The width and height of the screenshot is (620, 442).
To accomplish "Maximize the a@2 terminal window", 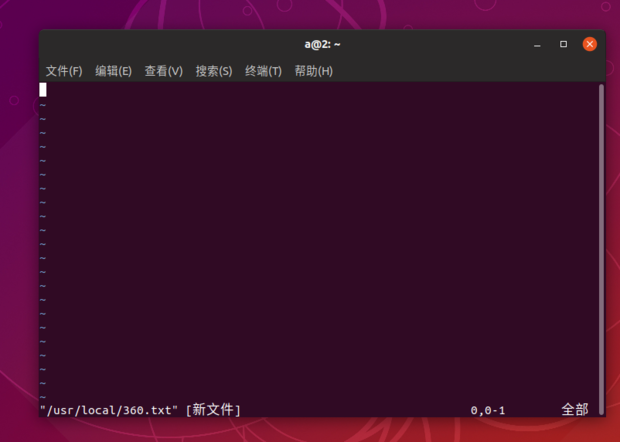I will [x=563, y=44].
